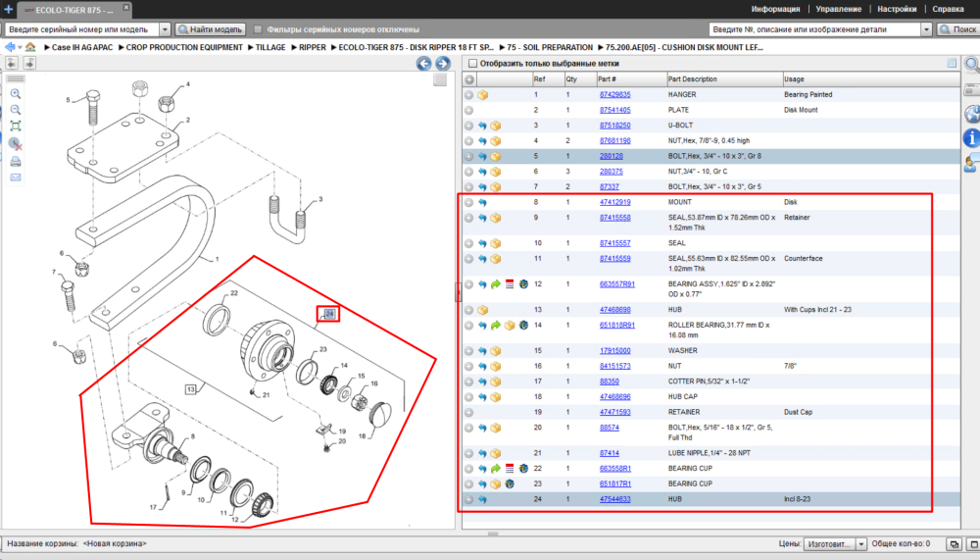This screenshot has height=560, width=980.
Task: Click package icon in WASHER row
Action: [496, 351]
